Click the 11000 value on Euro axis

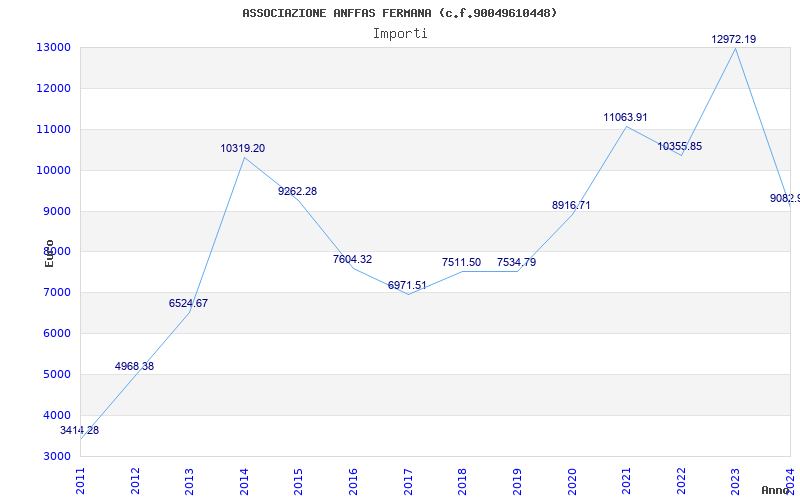(53, 129)
